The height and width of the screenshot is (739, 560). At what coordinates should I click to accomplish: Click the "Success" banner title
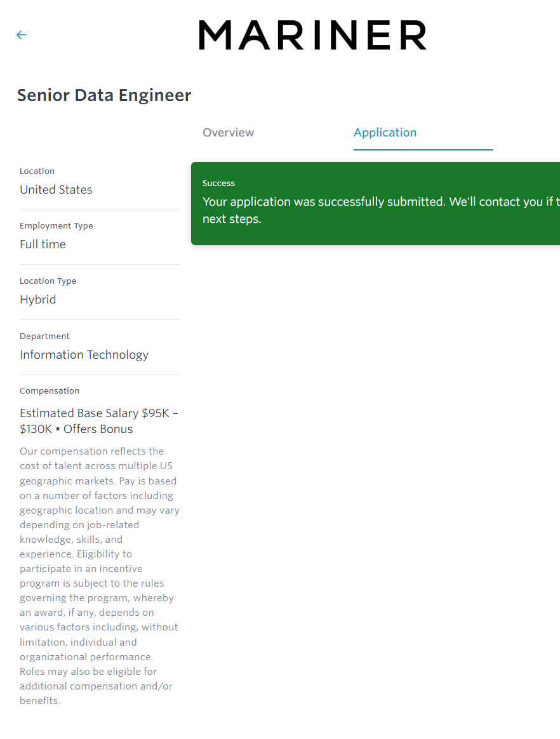[x=218, y=183]
